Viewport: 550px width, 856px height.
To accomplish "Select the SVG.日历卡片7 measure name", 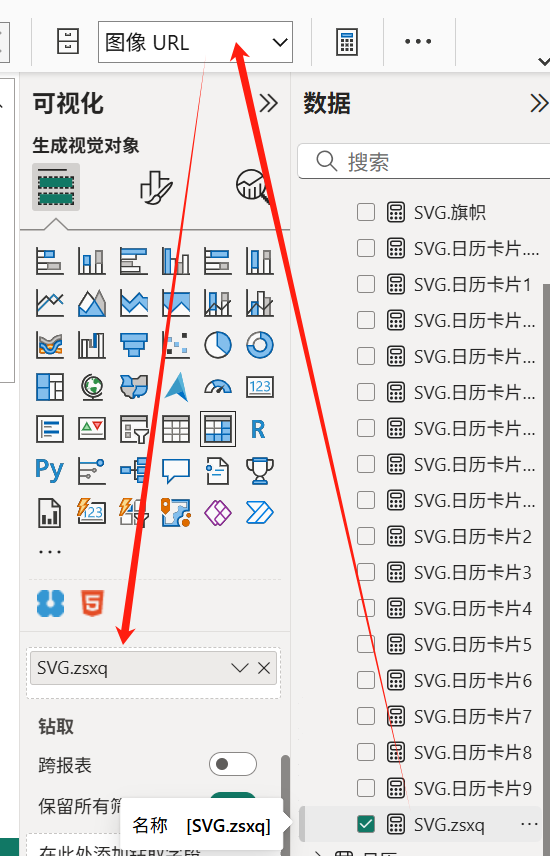I will tap(472, 716).
